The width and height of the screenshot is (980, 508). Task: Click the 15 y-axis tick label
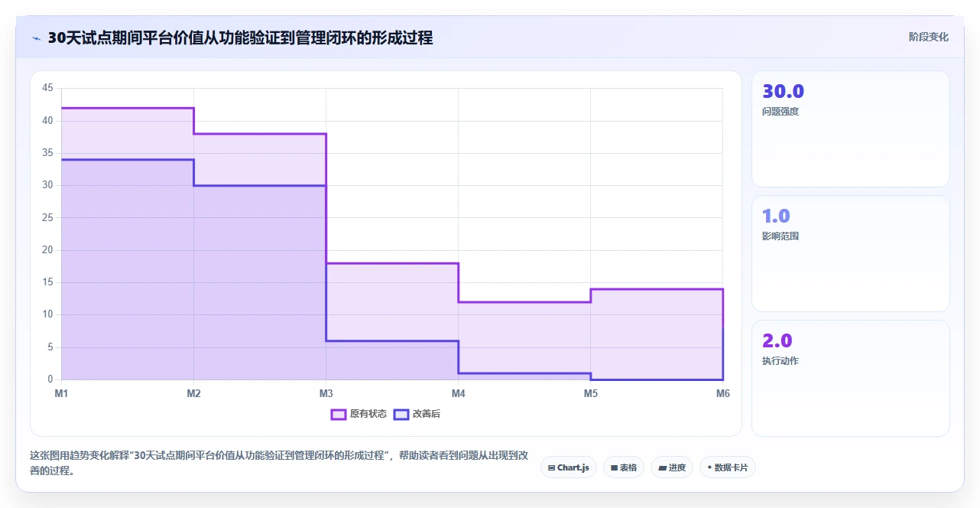47,282
